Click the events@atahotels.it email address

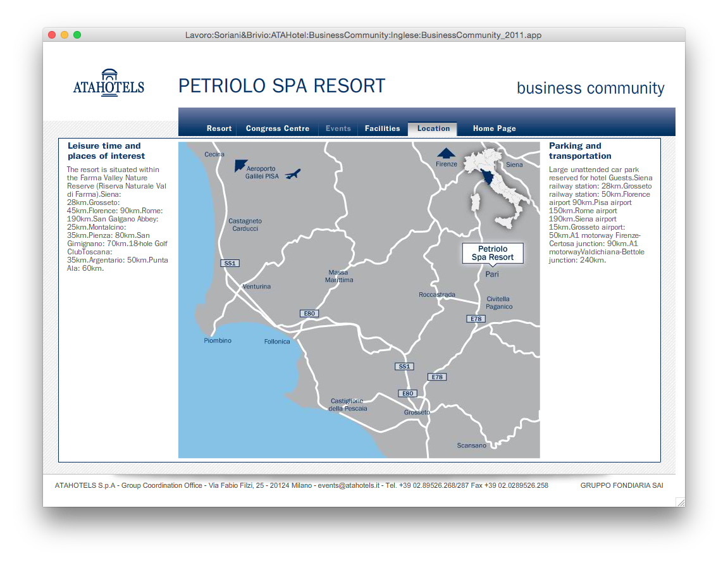[x=349, y=485]
